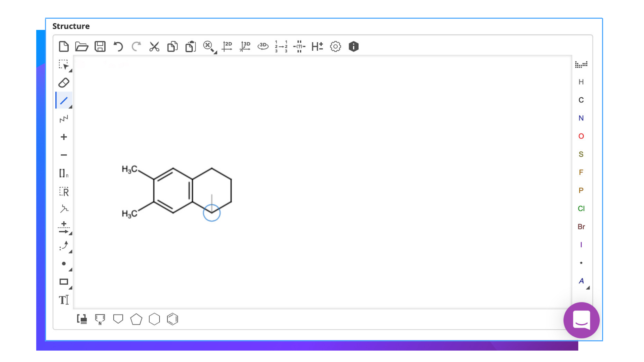The height and width of the screenshot is (362, 644).
Task: Open the settings gear icon
Action: (x=335, y=46)
